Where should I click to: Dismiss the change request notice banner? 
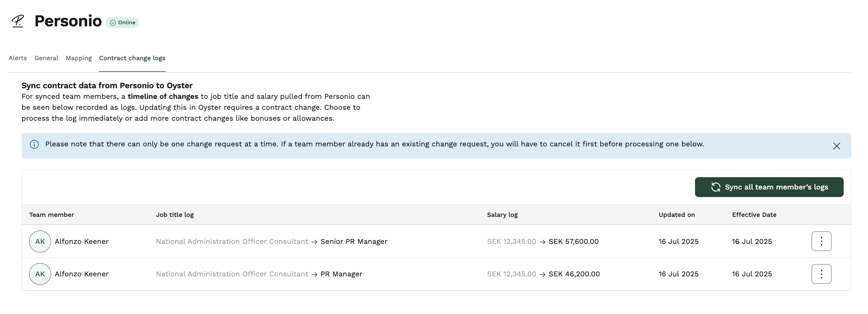click(x=836, y=146)
